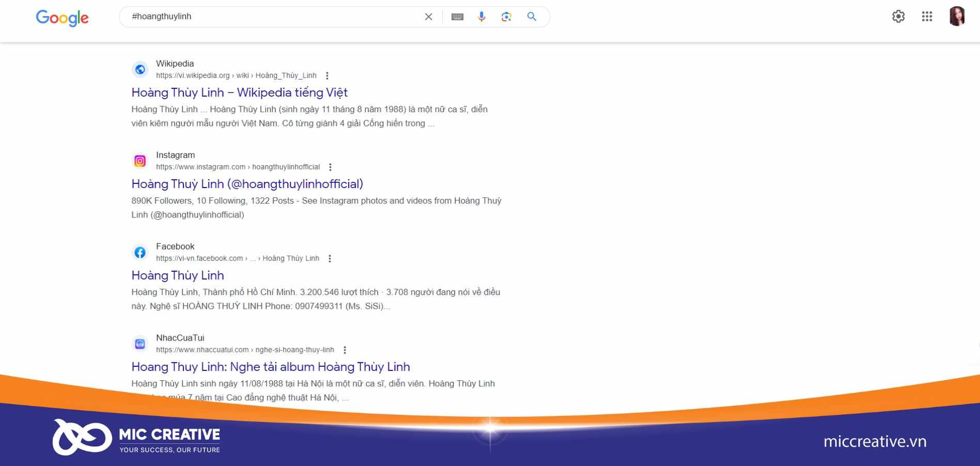Search by image with Google Lens
The image size is (980, 466).
point(506,17)
